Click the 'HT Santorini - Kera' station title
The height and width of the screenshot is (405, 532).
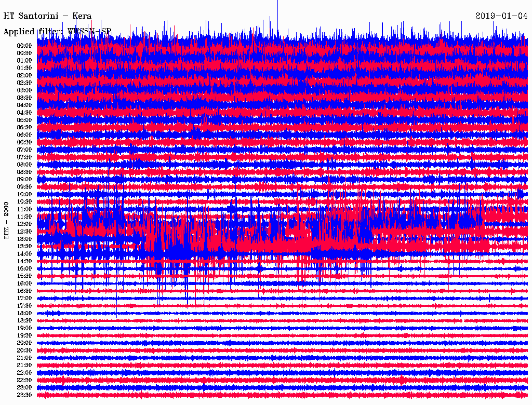(x=48, y=16)
